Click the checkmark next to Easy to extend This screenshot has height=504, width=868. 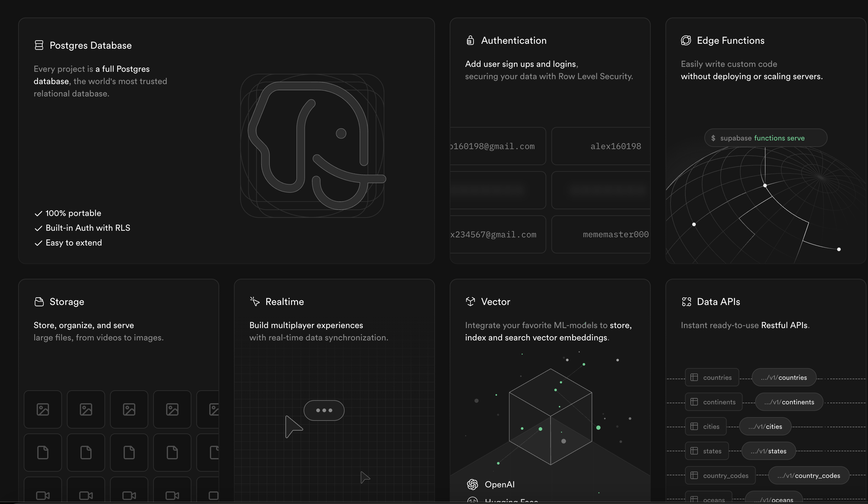[38, 243]
